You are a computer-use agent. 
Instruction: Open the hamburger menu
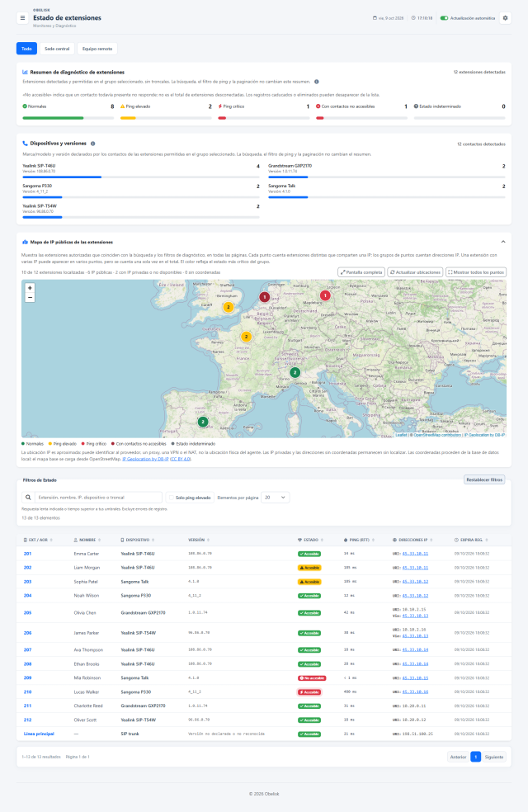tap(22, 18)
